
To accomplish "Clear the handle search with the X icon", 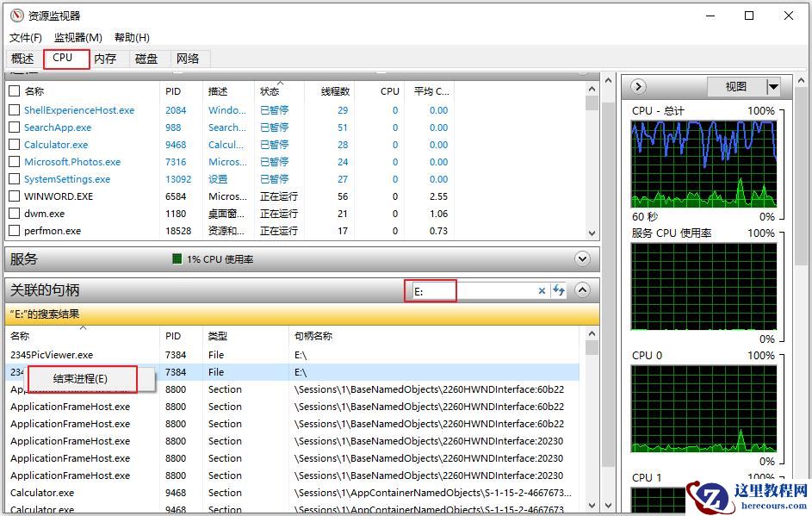I will coord(542,291).
